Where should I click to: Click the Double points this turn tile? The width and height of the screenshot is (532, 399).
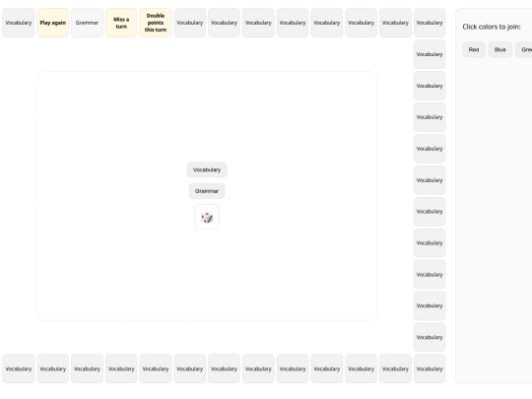tap(156, 23)
